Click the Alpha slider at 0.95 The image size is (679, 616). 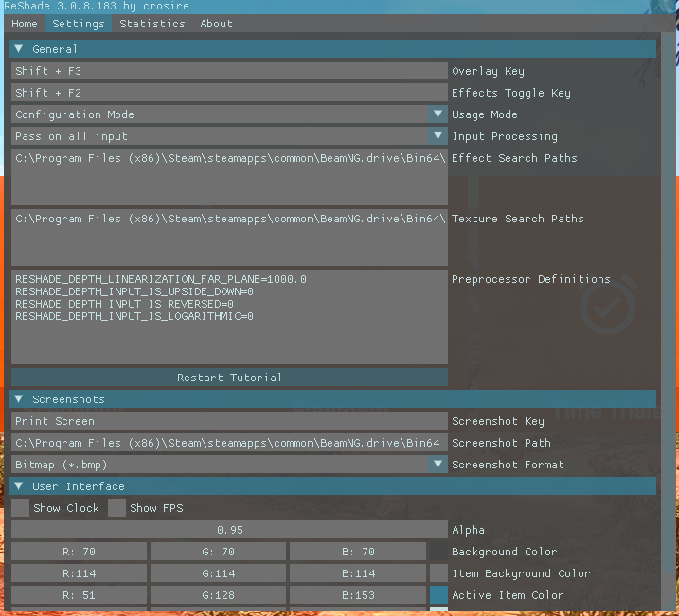pos(229,530)
